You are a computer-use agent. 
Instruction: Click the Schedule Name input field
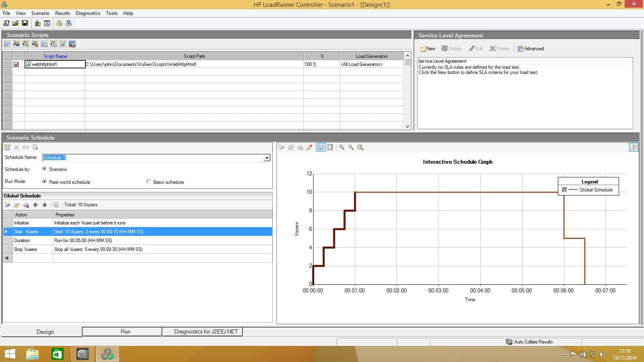[x=153, y=158]
